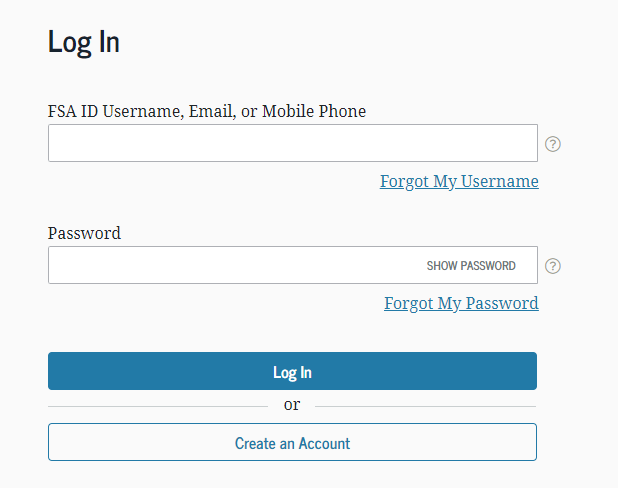Image resolution: width=618 pixels, height=488 pixels.
Task: Click the help icon beside the username field
Action: 553,144
